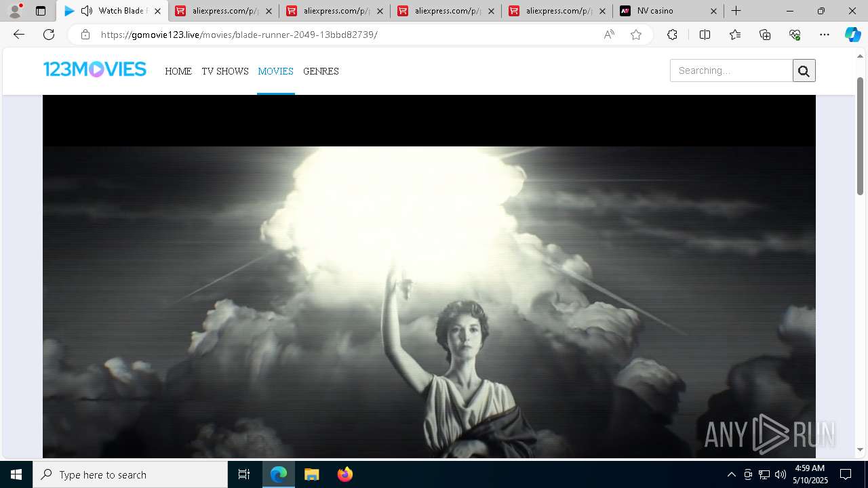Open Microsoft Edge taskbar icon
This screenshot has width=868, height=488.
click(x=279, y=474)
